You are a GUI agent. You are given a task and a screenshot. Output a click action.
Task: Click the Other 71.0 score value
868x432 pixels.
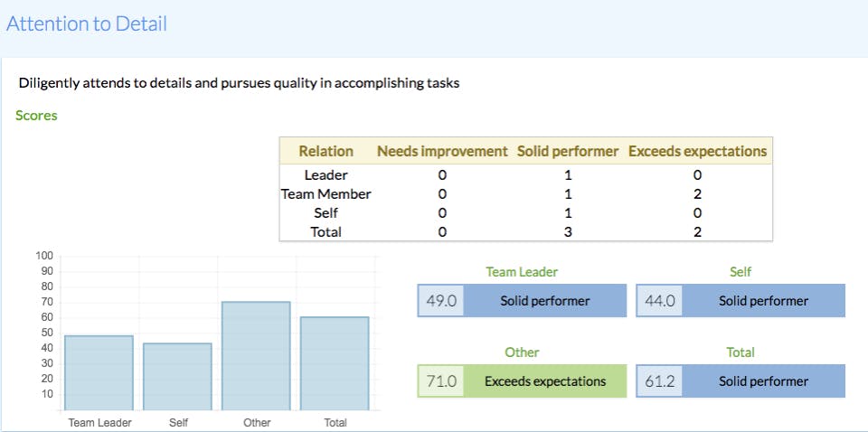tap(441, 381)
